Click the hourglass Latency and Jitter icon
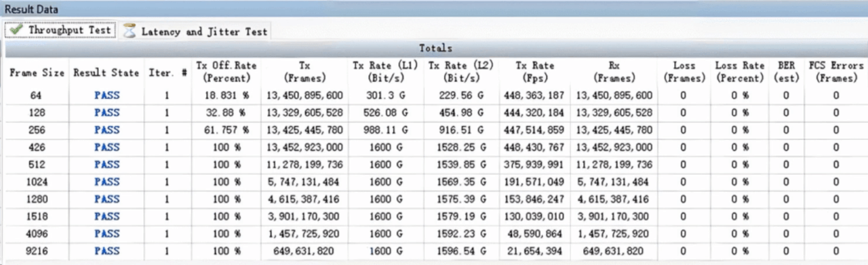The height and width of the screenshot is (265, 868). click(129, 31)
